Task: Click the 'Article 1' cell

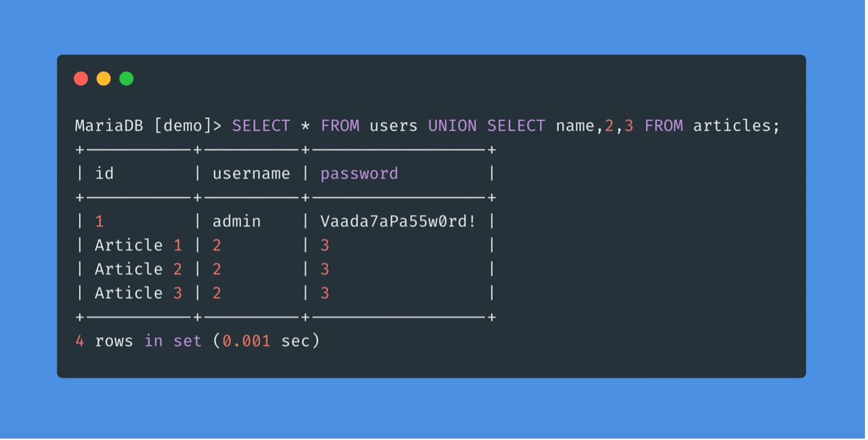Action: coord(138,245)
